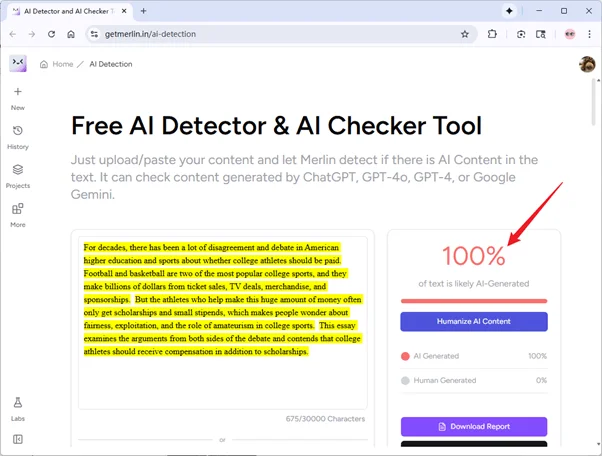
Task: Click the Download Report button
Action: 474,426
